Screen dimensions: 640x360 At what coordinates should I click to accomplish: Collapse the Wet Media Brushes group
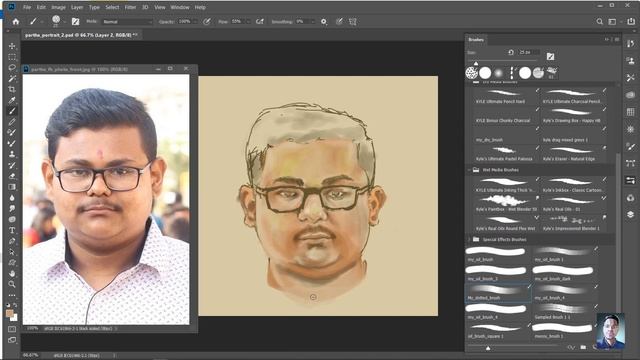pyautogui.click(x=469, y=170)
